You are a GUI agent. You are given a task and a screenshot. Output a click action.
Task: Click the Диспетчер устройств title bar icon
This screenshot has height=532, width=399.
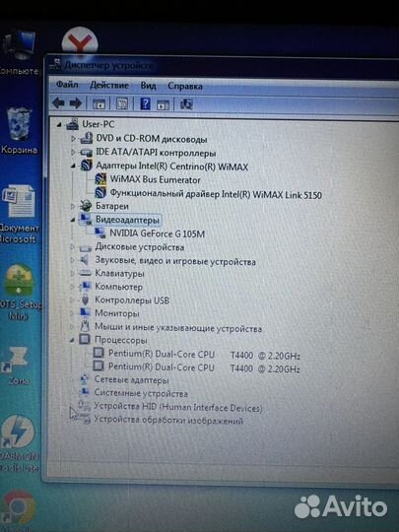pyautogui.click(x=54, y=63)
